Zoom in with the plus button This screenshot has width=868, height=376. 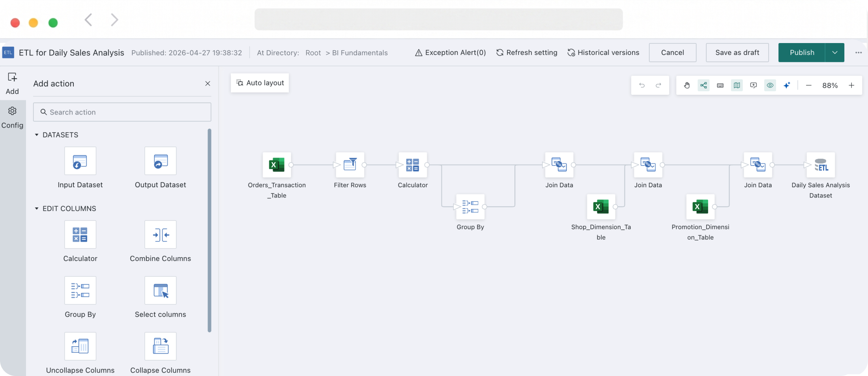pos(851,85)
